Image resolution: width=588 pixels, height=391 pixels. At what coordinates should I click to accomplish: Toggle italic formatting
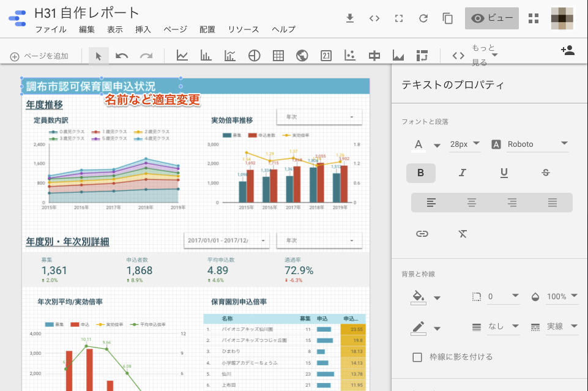[463, 173]
